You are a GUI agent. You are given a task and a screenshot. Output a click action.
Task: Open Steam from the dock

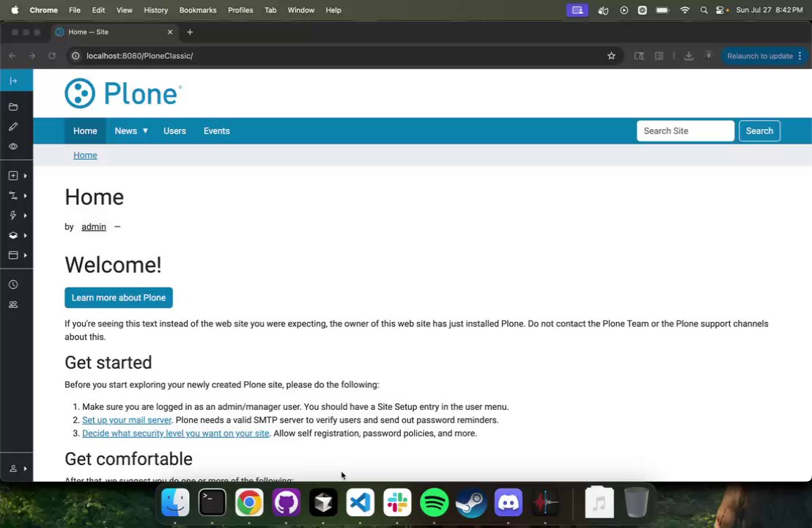[471, 502]
